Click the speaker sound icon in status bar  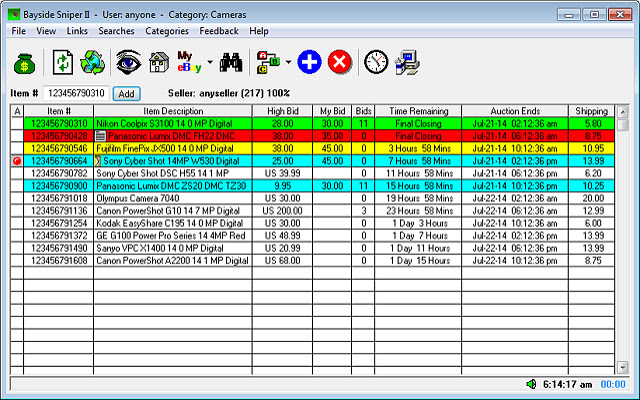pos(531,384)
